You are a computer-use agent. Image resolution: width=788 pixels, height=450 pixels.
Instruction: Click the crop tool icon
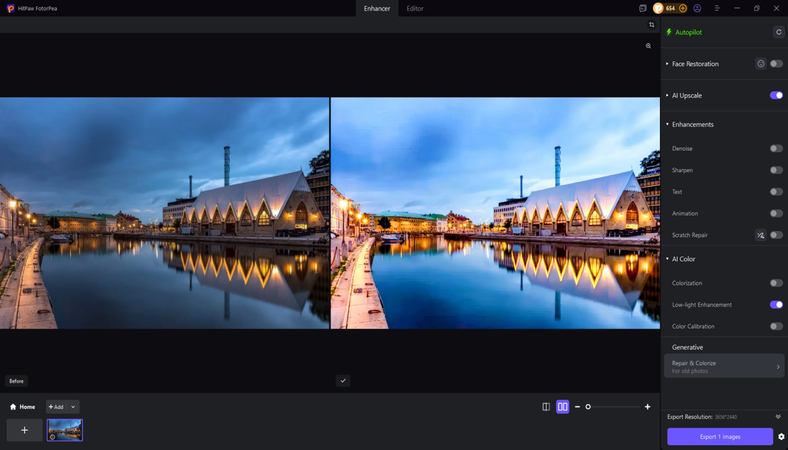click(651, 25)
